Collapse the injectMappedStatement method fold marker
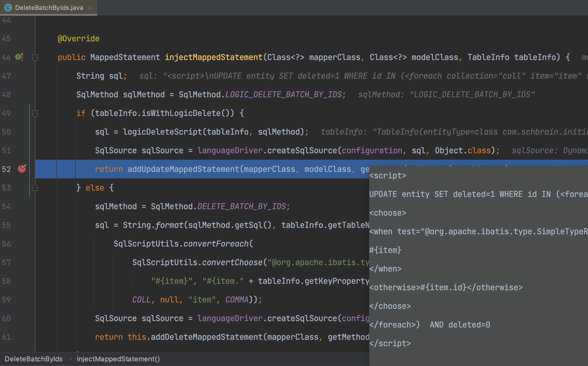This screenshot has width=588, height=366. pyautogui.click(x=35, y=57)
